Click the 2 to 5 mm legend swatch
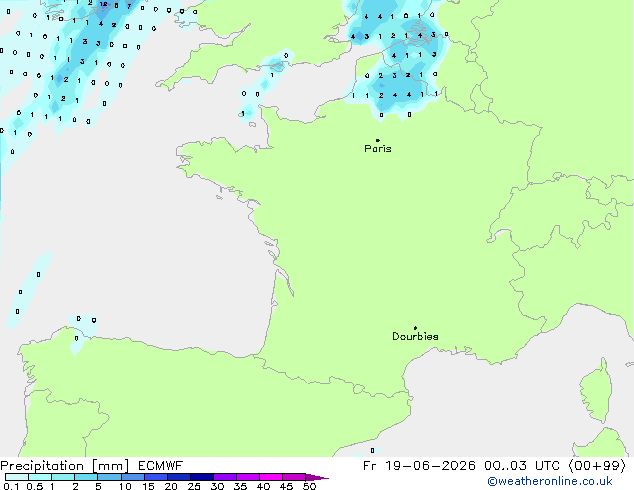Image resolution: width=634 pixels, height=490 pixels. click(x=86, y=477)
